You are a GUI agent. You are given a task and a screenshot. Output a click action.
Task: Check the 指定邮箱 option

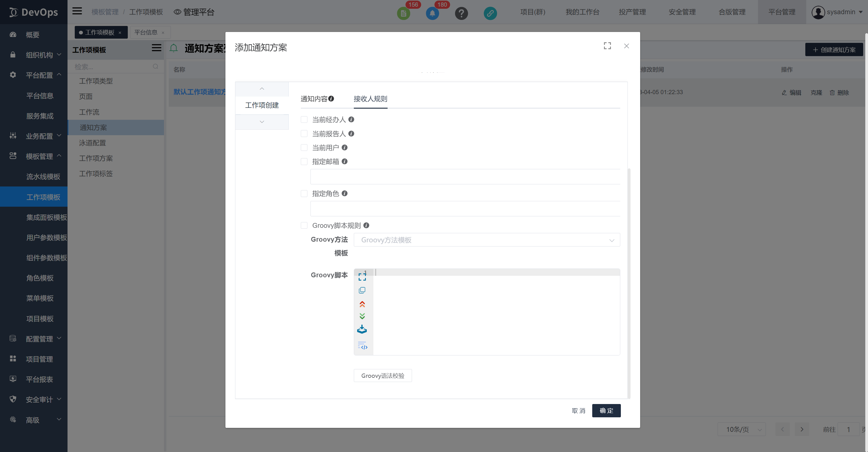point(304,161)
